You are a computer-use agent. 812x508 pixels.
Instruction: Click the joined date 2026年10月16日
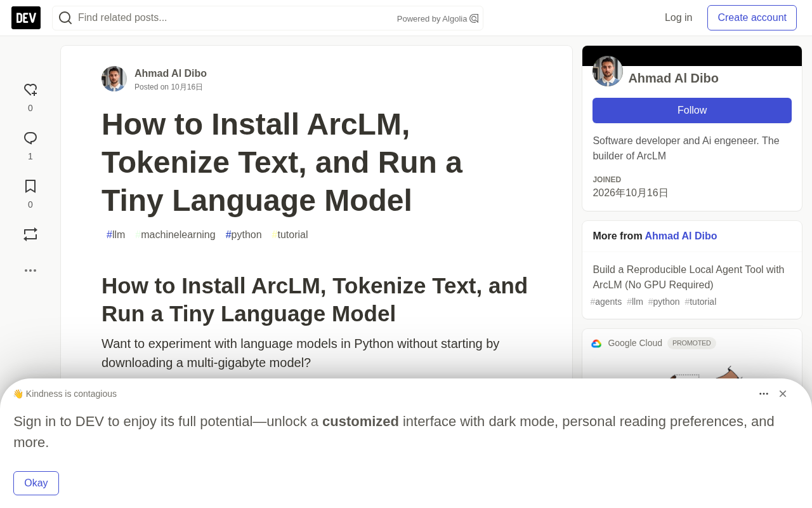pyautogui.click(x=631, y=193)
